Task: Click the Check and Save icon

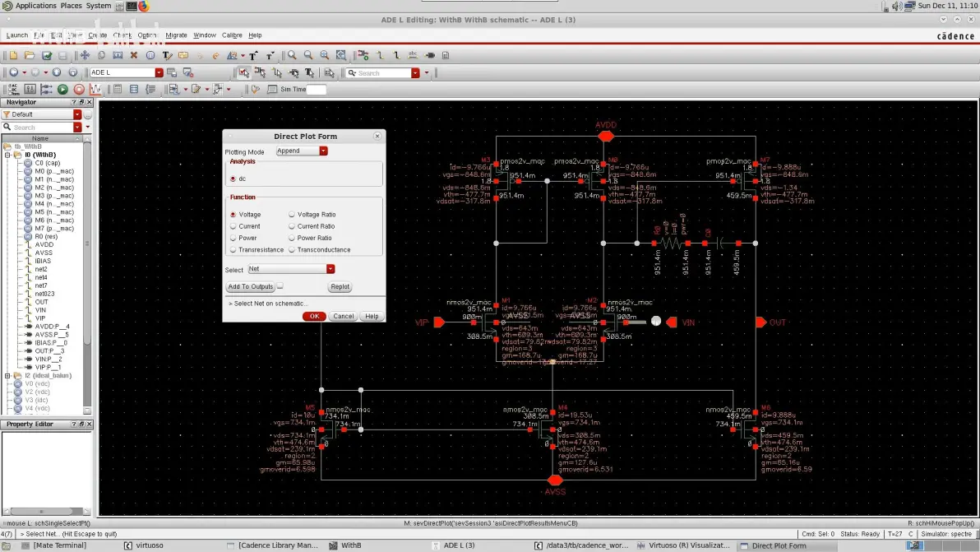Action: tap(46, 56)
